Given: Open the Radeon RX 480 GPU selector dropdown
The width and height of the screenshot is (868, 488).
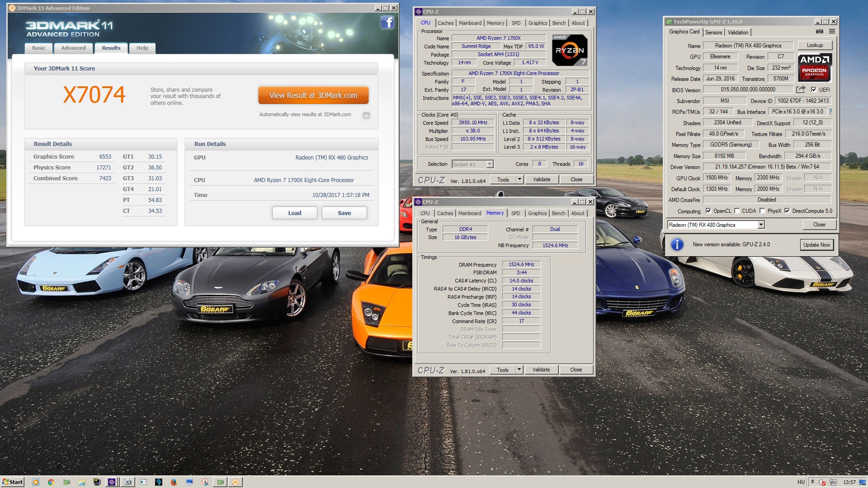Looking at the screenshot, I should 761,225.
